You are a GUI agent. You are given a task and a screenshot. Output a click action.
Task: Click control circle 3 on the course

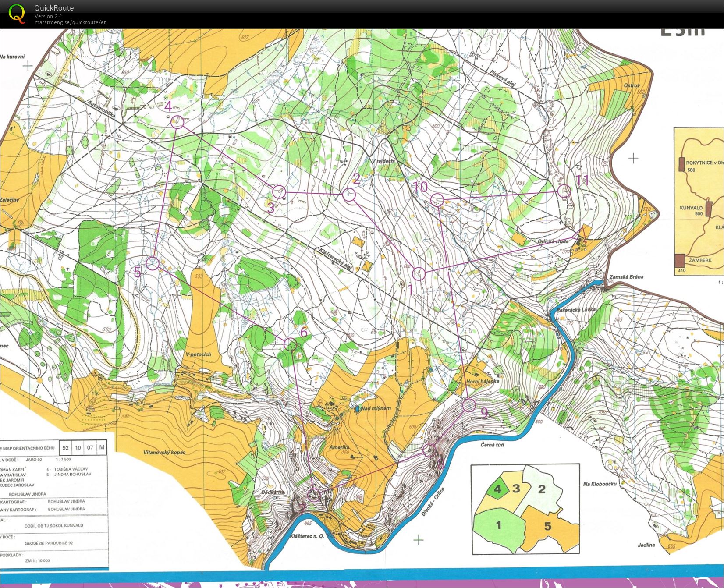279,192
